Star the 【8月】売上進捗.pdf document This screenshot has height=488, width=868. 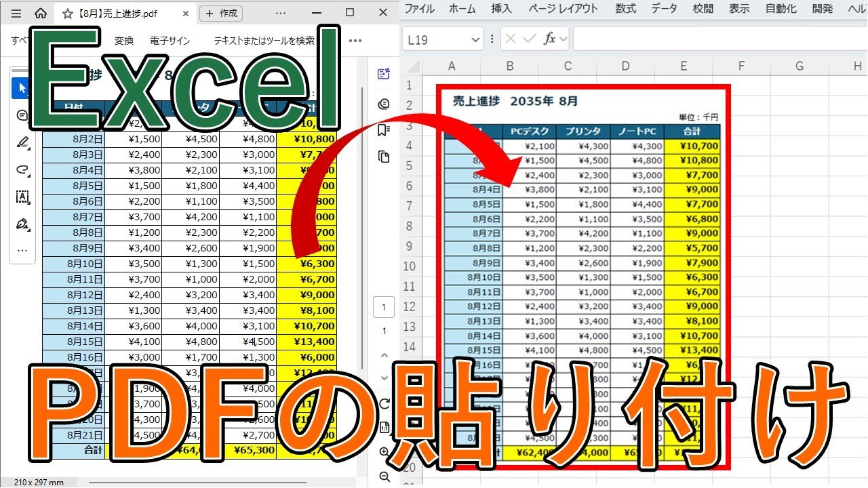pyautogui.click(x=68, y=13)
